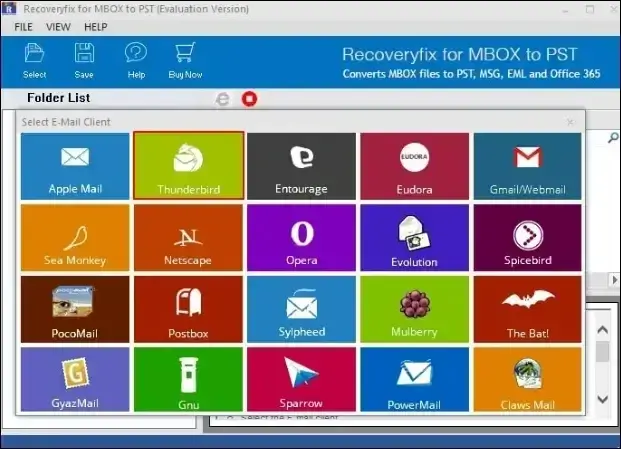Open Buy Now from the toolbar
Screen dimensions: 621x449
(185, 61)
